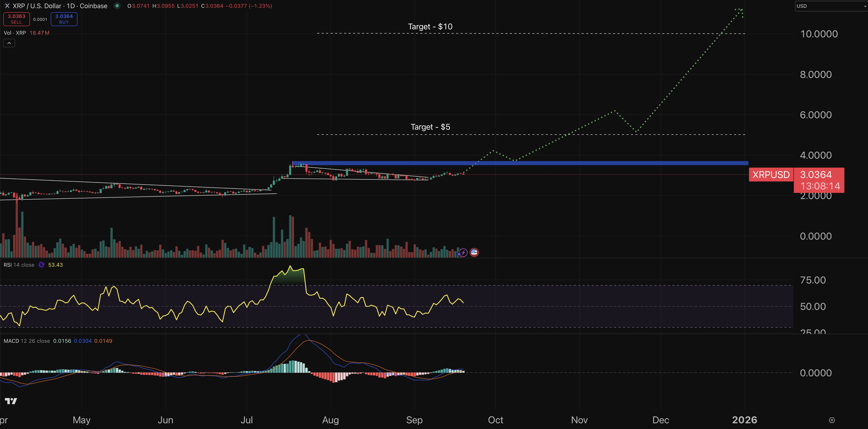This screenshot has height=429, width=868.
Task: Click the MACD 12 26 close indicator label
Action: [x=27, y=341]
